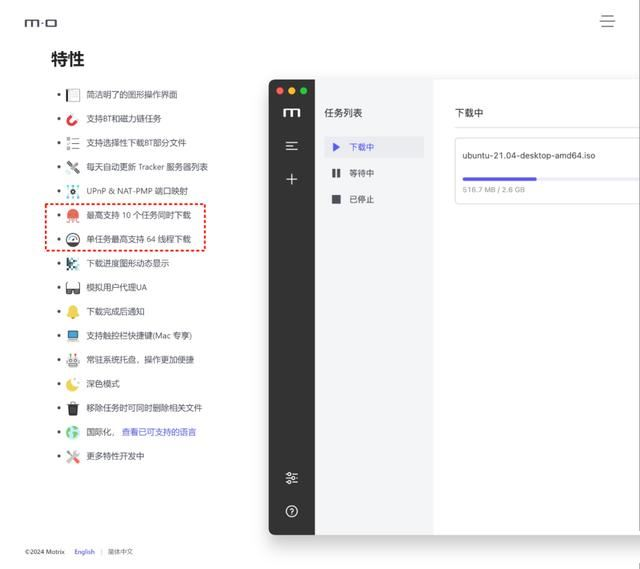Switch language to English in footer
Image resolution: width=640 pixels, height=569 pixels.
click(84, 552)
